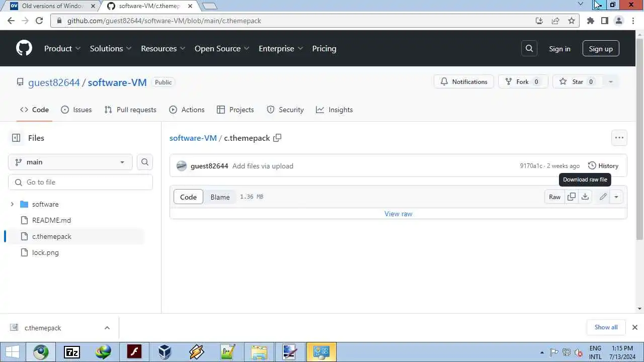Viewport: 644px width, 362px height.
Task: Switch to the Issues tab
Action: (76, 110)
